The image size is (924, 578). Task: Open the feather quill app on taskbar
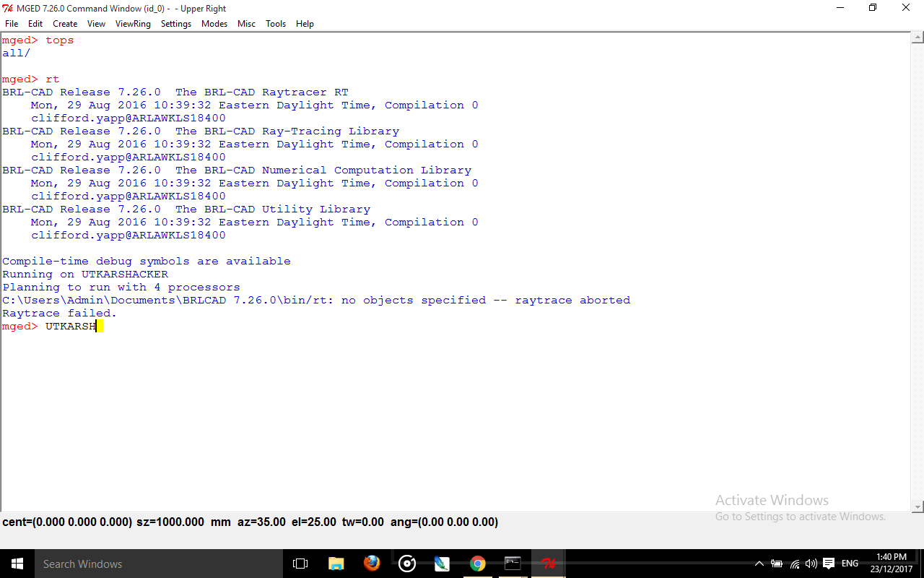[442, 564]
